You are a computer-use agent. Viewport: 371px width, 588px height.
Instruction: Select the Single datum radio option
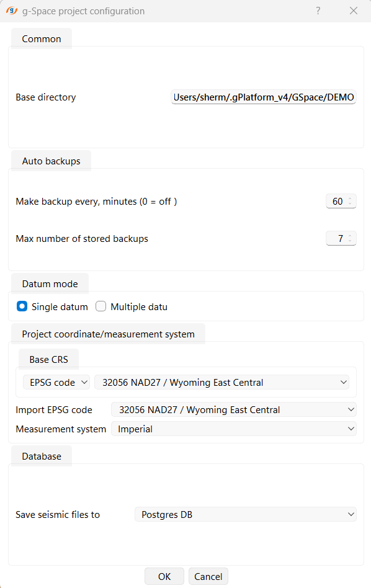22,306
